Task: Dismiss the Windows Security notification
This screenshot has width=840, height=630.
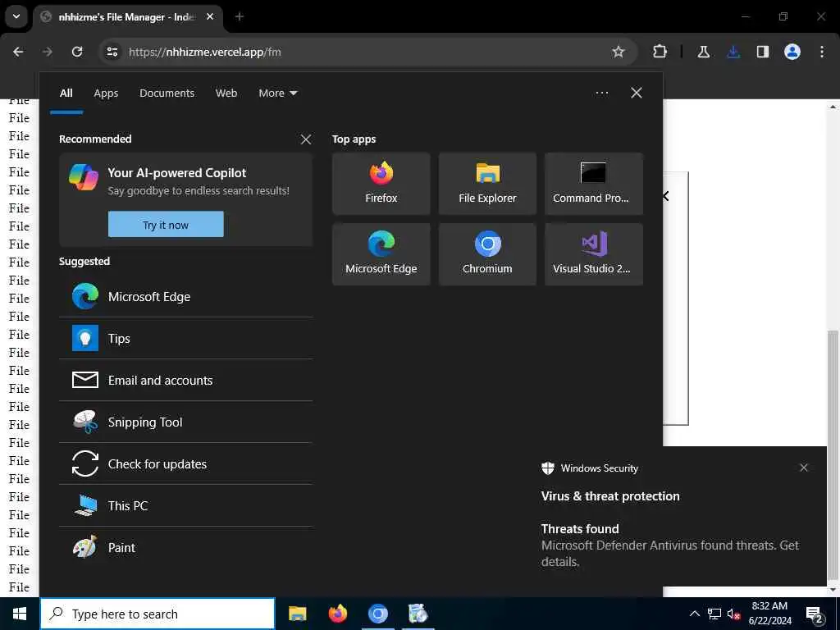Action: (x=804, y=468)
